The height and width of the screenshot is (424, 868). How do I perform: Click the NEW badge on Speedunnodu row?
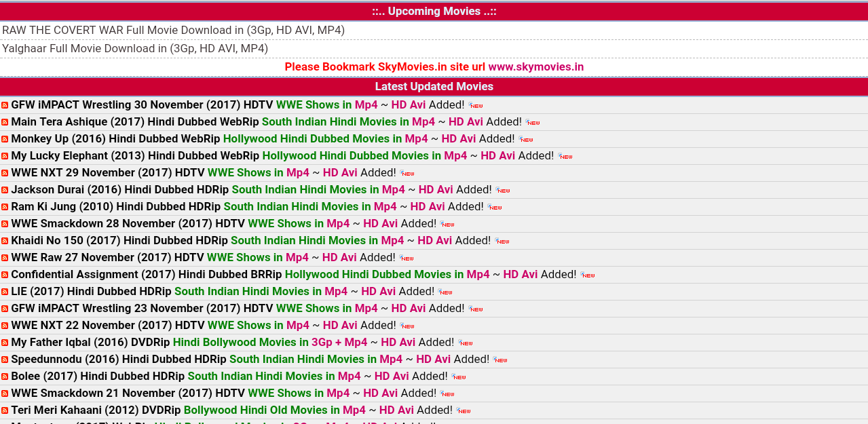pyautogui.click(x=500, y=360)
